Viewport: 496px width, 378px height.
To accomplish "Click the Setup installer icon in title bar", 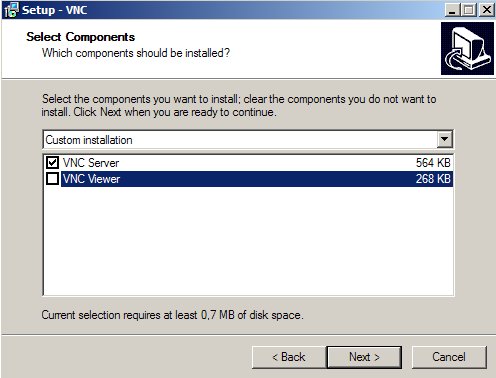I will coord(11,10).
